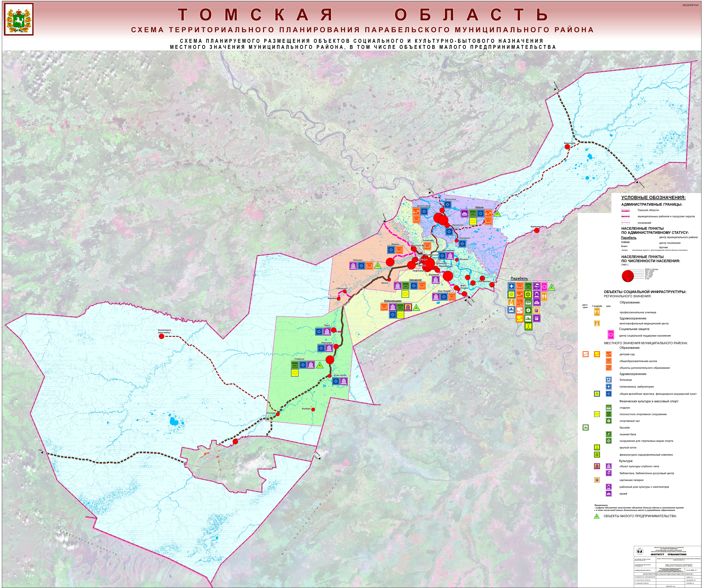Screen dimensions: 703x588
Task: Click the theatre-masks дополнительного образования legend icon
Action: tap(609, 368)
